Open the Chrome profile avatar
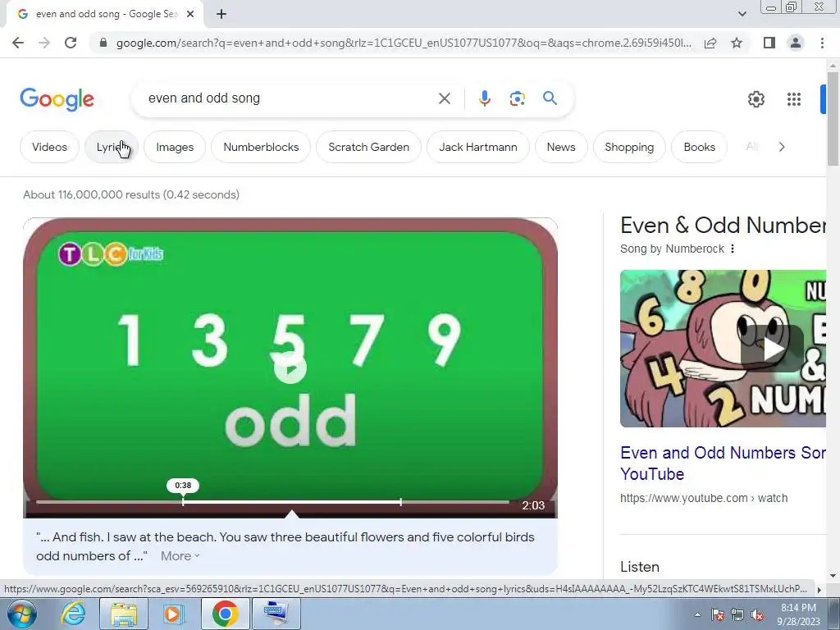Screen dimensions: 840x630 pos(796,43)
